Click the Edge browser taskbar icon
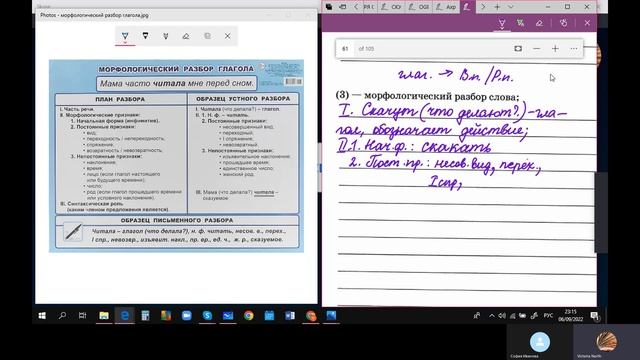 (125, 316)
